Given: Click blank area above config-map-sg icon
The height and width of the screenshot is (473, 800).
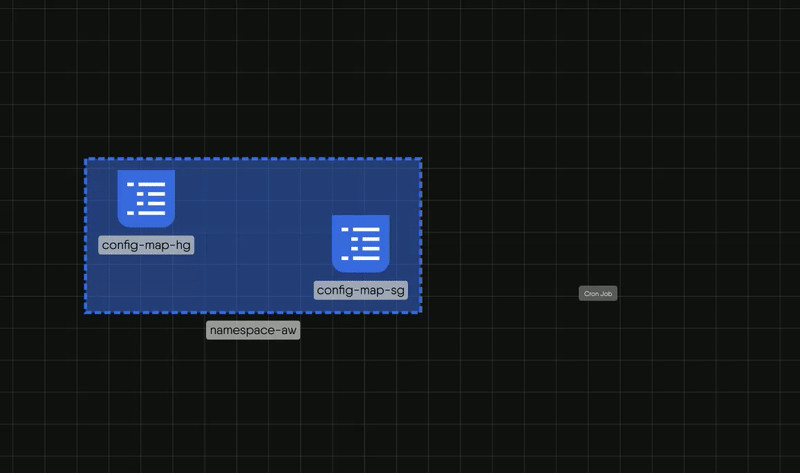Looking at the screenshot, I should [x=360, y=185].
